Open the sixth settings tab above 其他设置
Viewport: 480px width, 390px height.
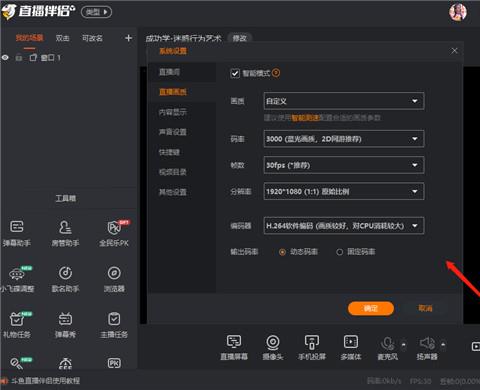182,172
